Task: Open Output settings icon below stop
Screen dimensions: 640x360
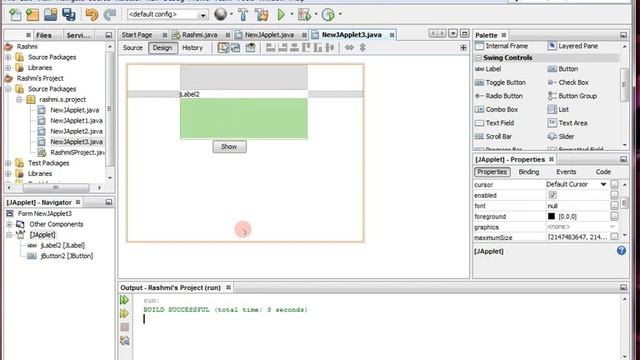Action: click(x=124, y=340)
